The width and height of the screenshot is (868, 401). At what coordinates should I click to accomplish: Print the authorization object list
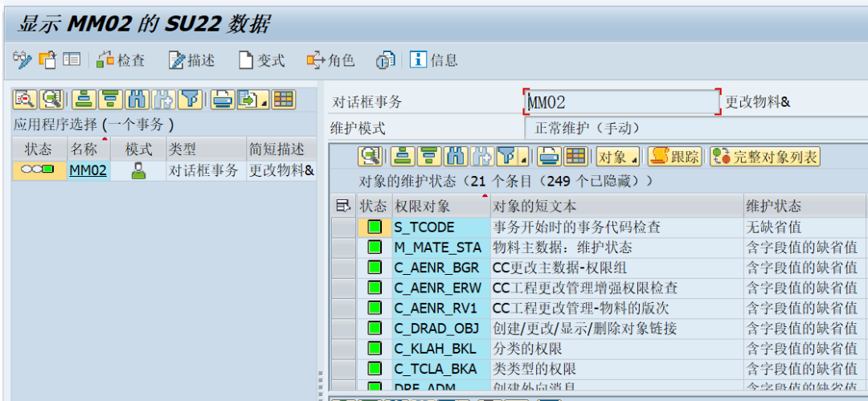(x=549, y=157)
